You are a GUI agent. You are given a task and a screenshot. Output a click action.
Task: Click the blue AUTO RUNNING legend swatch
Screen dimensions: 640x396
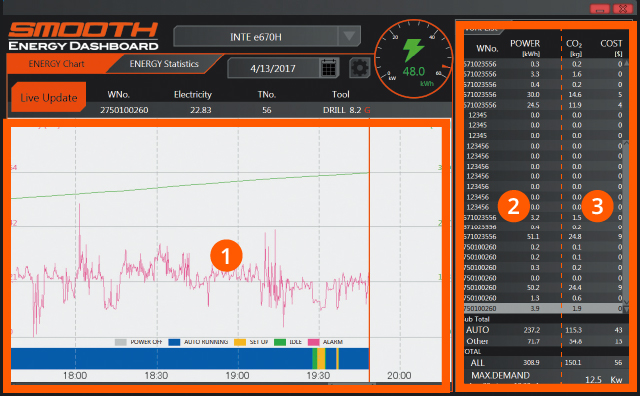point(174,342)
